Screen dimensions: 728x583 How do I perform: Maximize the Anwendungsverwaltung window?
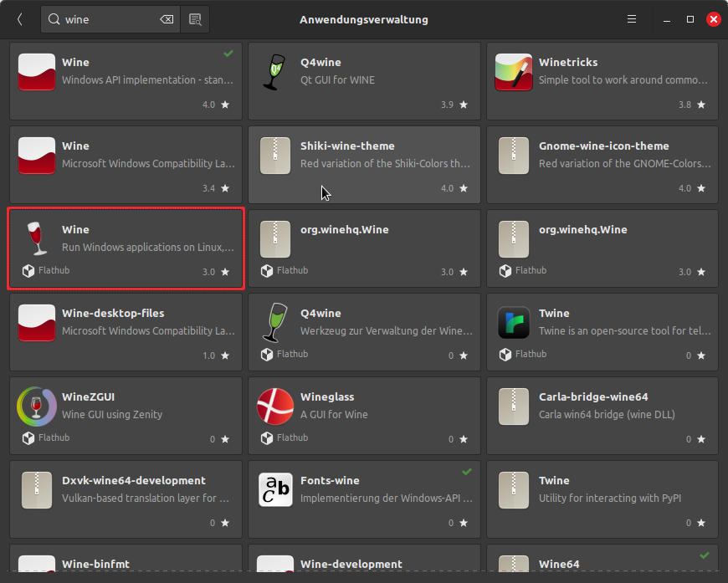(x=690, y=19)
